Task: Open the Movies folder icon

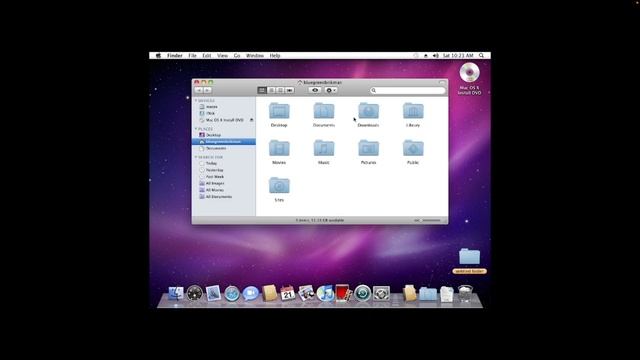Action: point(279,148)
